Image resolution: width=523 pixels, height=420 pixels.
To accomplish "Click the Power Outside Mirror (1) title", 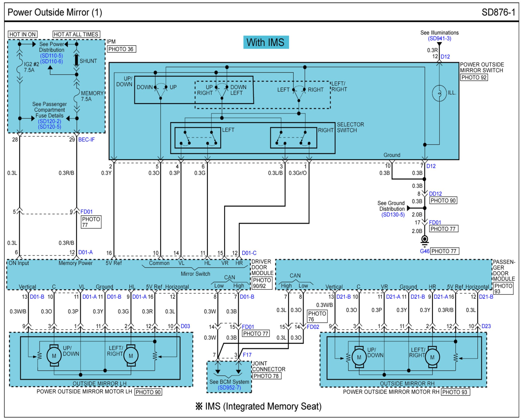I will [55, 12].
